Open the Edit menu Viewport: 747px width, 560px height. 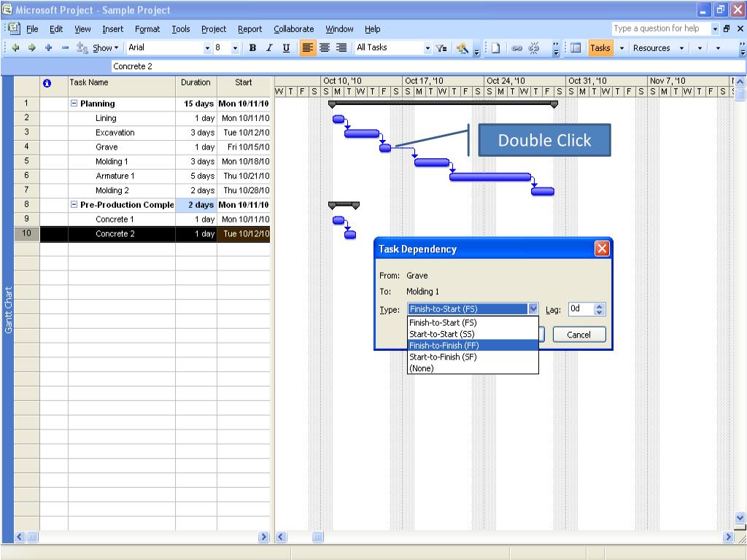tap(56, 29)
